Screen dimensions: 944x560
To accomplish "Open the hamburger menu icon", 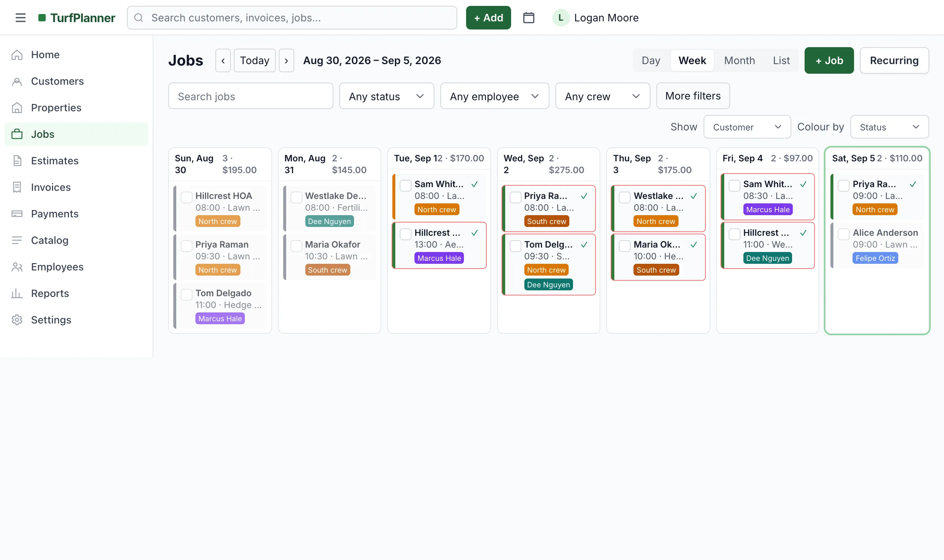I will (20, 18).
